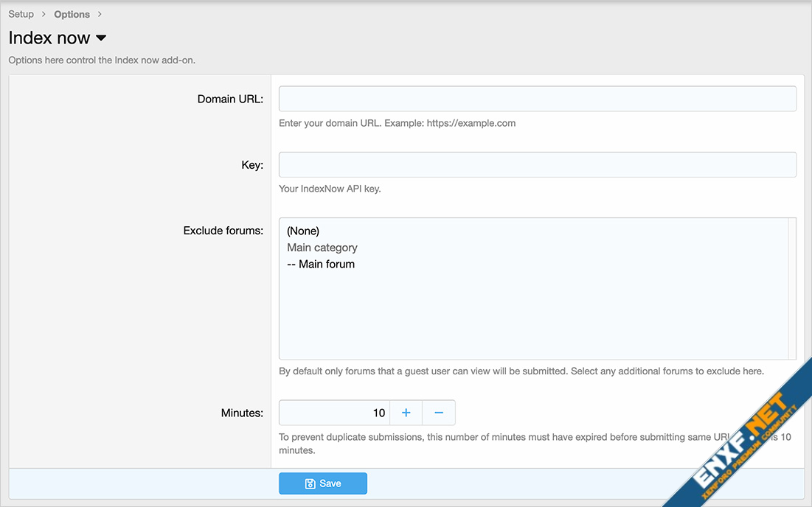Choose Main forum in Exclude forums list
812x507 pixels.
point(321,264)
